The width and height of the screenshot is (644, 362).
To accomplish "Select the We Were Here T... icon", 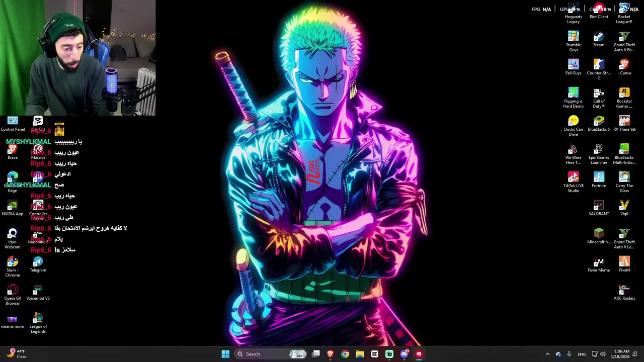I will [573, 154].
